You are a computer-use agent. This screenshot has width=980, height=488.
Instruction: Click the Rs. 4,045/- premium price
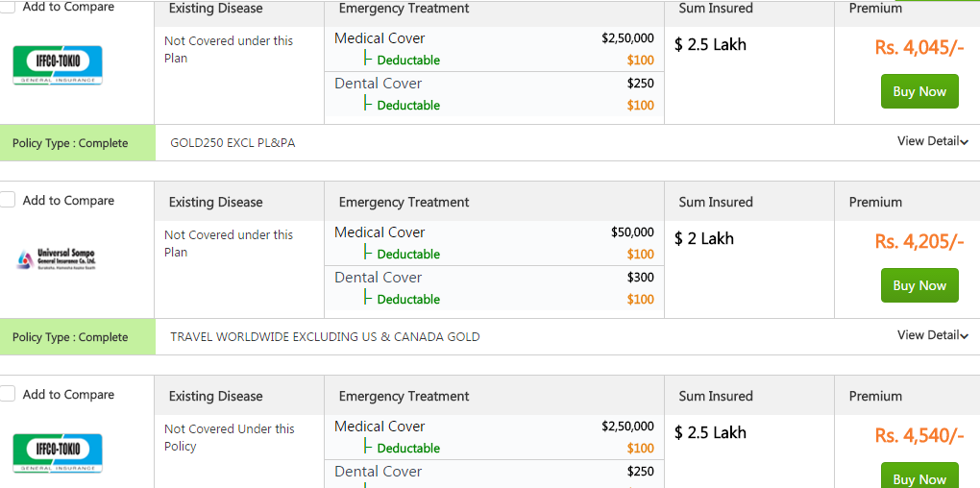919,47
